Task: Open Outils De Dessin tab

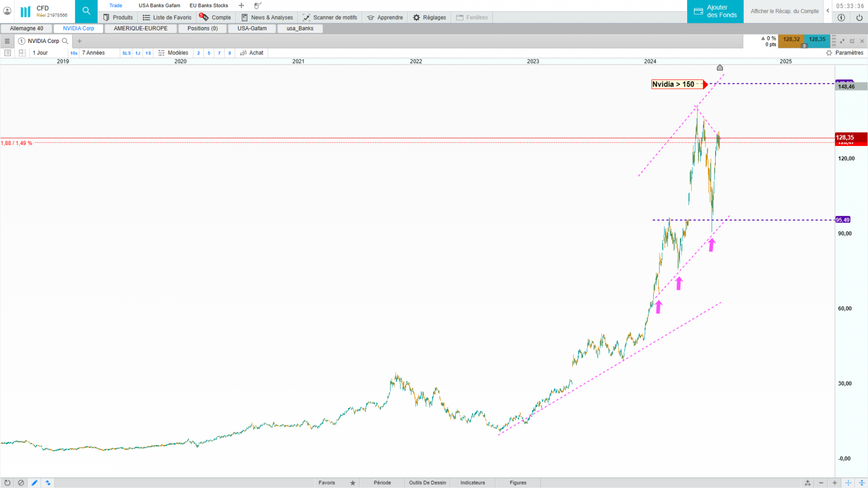Action: [x=428, y=483]
